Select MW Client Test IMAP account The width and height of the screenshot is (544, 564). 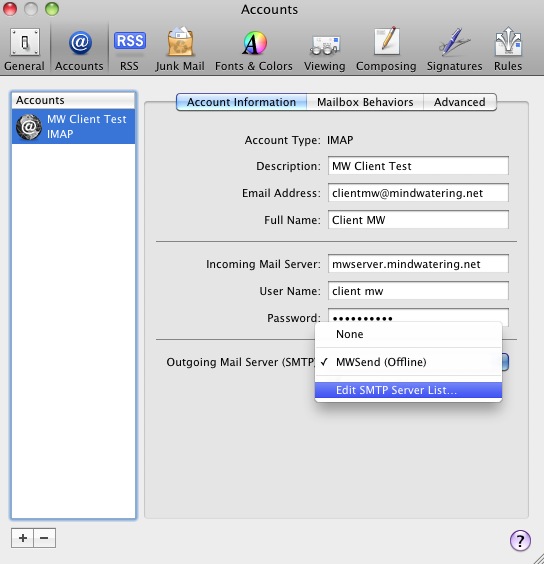pos(73,127)
